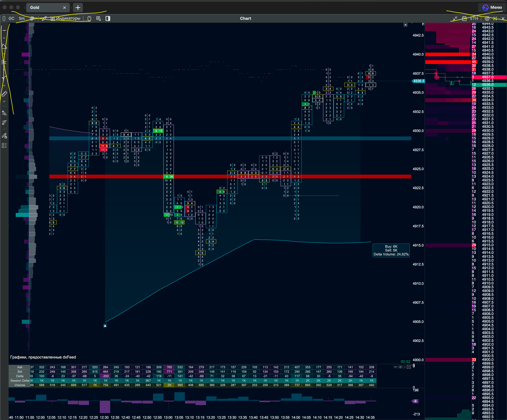507x420 pixels.
Task: Click the bring drawings forward icon
Action: click(4, 113)
